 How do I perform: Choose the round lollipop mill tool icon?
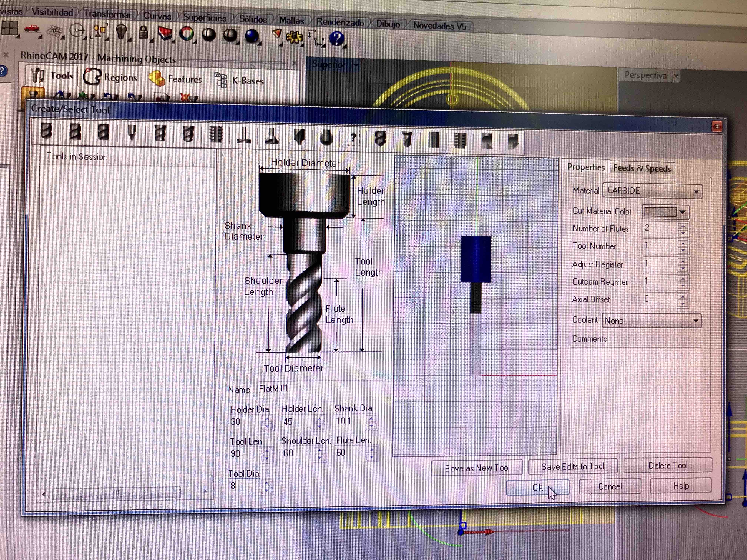(x=326, y=138)
